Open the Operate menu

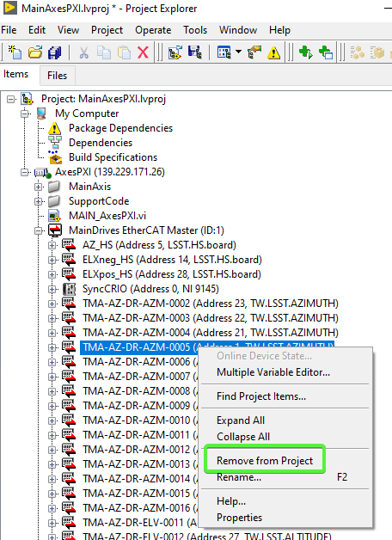point(153,30)
